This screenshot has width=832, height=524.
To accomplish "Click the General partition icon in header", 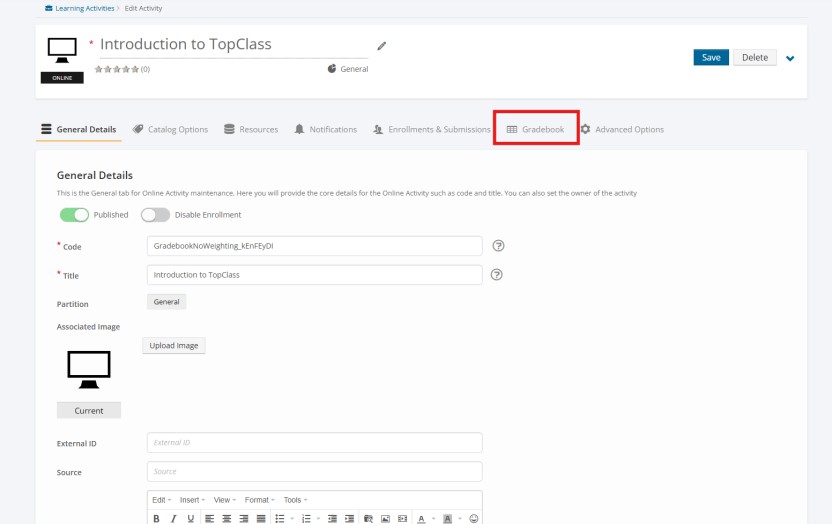I will click(332, 68).
